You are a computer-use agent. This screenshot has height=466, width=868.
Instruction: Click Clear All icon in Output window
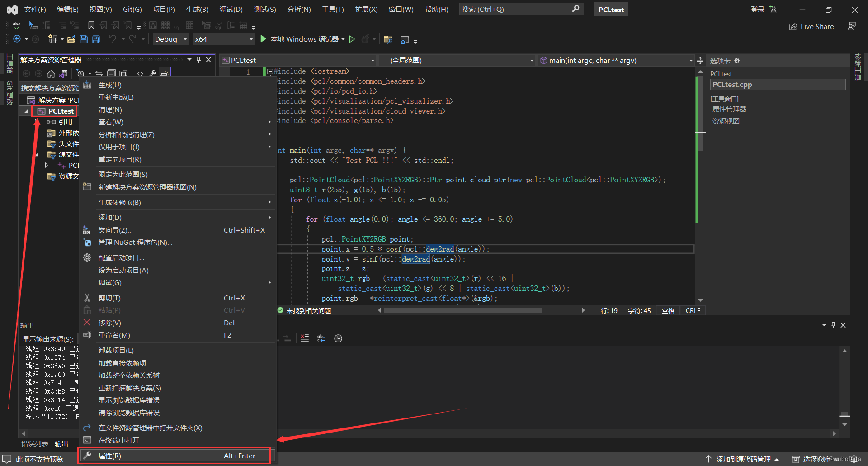tap(305, 338)
